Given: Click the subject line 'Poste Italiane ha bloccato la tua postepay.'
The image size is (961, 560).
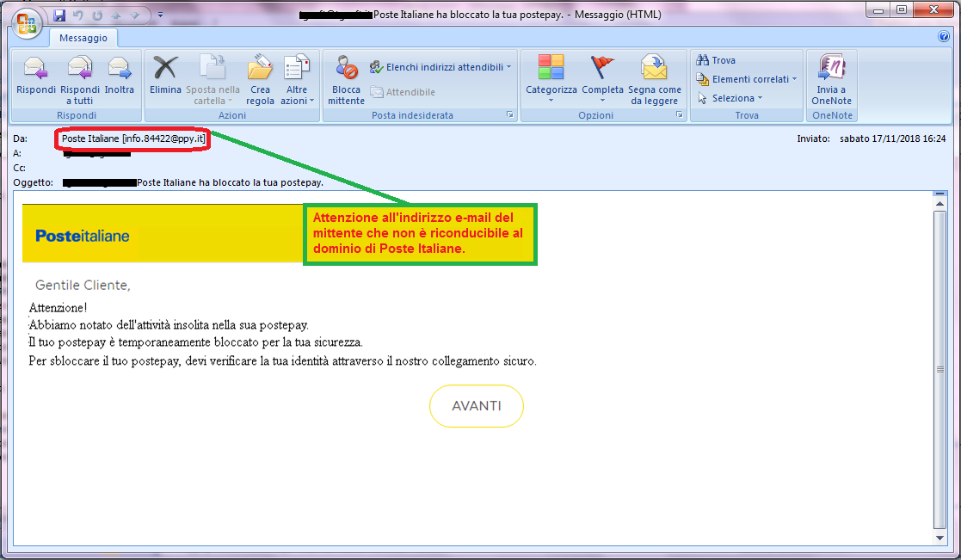Looking at the screenshot, I should (230, 182).
